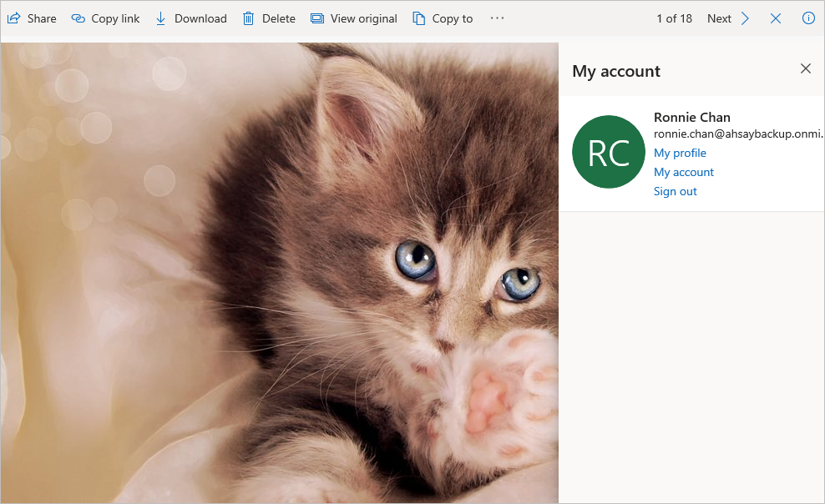The width and height of the screenshot is (825, 504).
Task: Click the ronnie.chan email address
Action: 738,134
